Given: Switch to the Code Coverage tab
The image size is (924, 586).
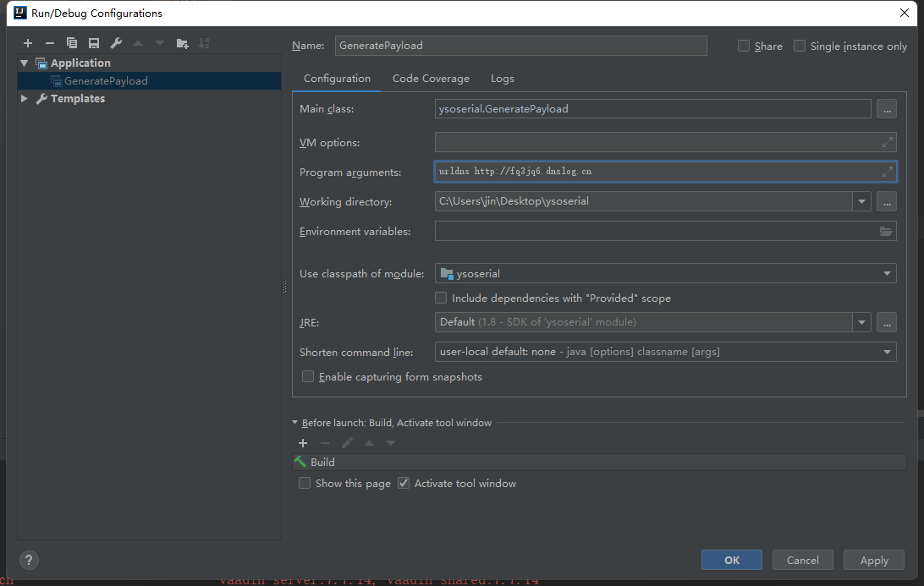Looking at the screenshot, I should (x=431, y=79).
